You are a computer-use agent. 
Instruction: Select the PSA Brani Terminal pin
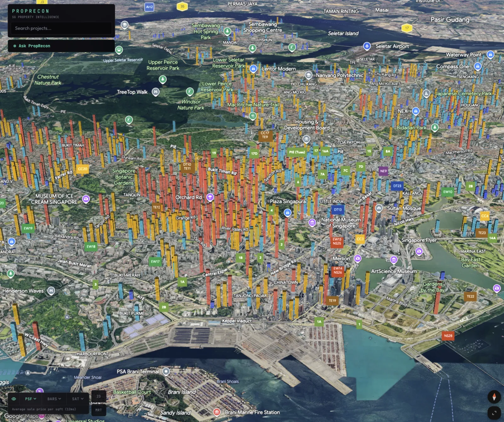[x=166, y=372]
